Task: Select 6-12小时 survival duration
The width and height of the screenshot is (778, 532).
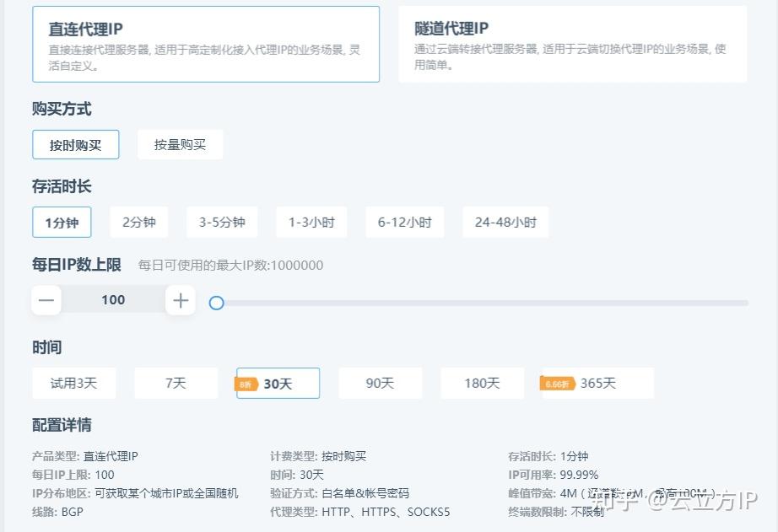Action: (x=404, y=222)
